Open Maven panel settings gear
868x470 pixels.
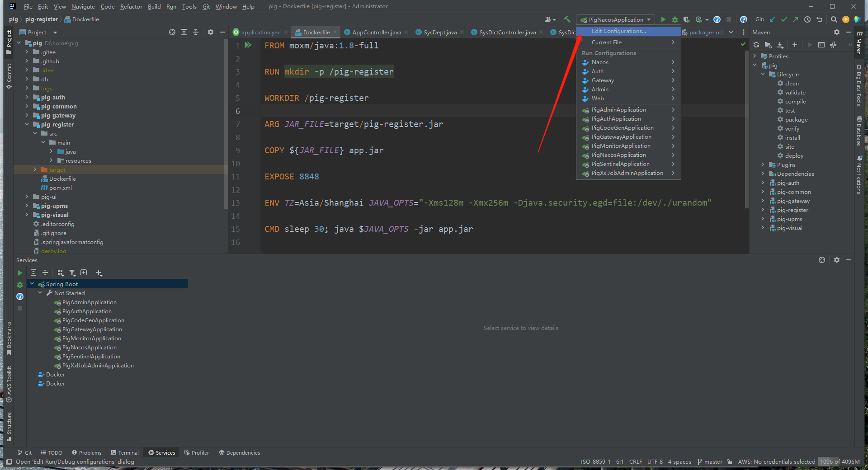[x=837, y=32]
